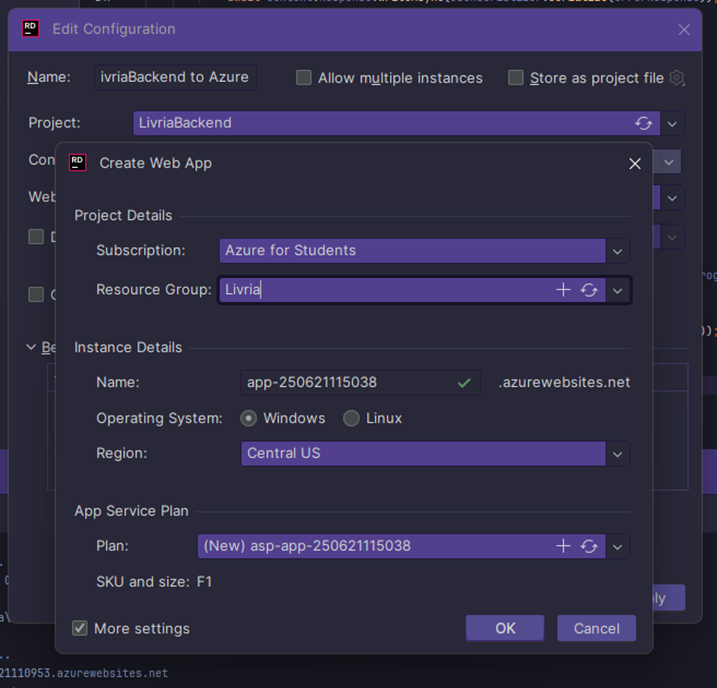Image resolution: width=717 pixels, height=688 pixels.
Task: Select the Windows operating system radio button
Action: click(x=249, y=418)
